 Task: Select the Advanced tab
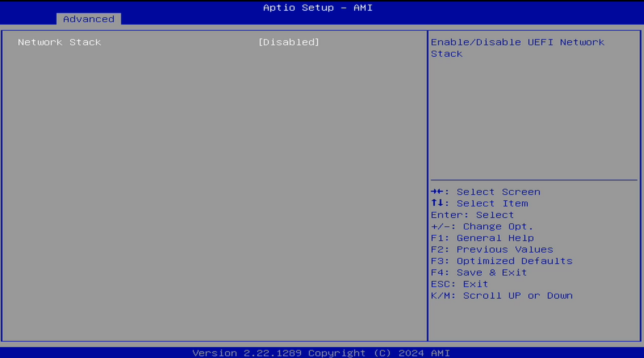coord(88,19)
